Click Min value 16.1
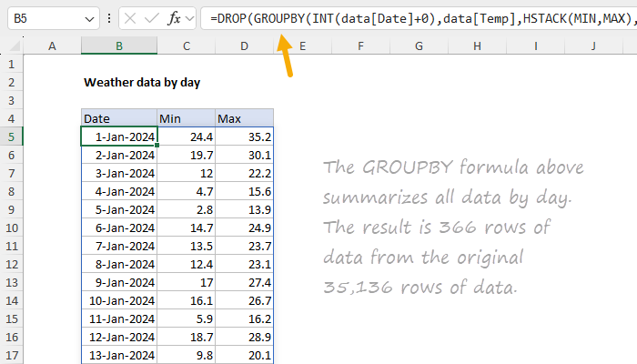This screenshot has width=637, height=364. (x=186, y=300)
